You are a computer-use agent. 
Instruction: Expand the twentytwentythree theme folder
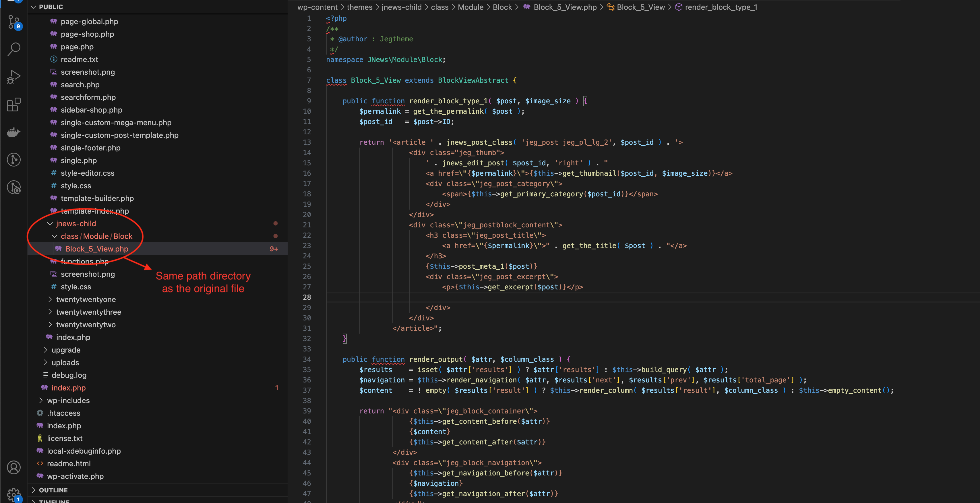pyautogui.click(x=88, y=312)
